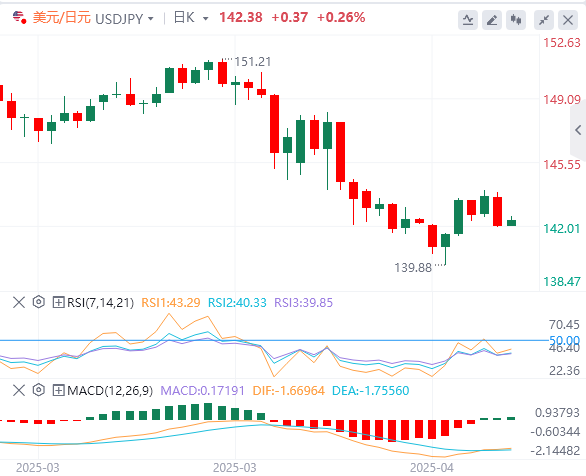Image resolution: width=586 pixels, height=476 pixels.
Task: Click the 151.21 high price marker
Action: (252, 62)
